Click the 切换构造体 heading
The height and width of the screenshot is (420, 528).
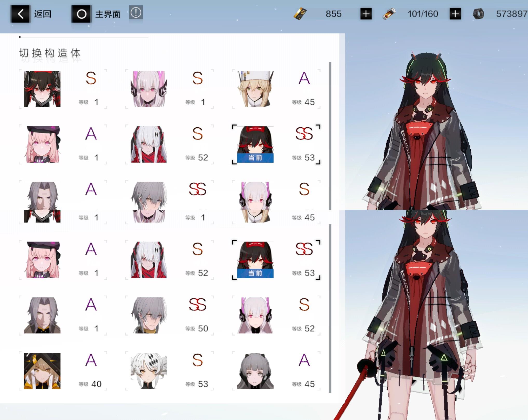[x=50, y=53]
